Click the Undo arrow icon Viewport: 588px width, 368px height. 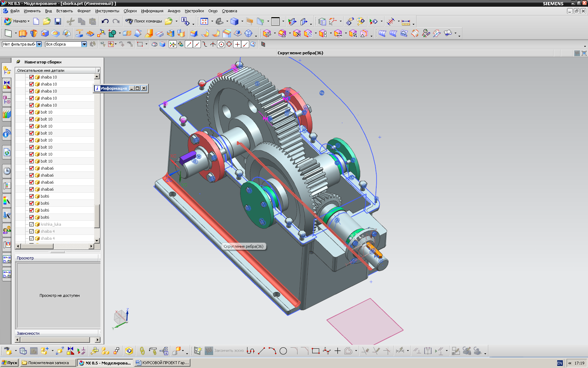pyautogui.click(x=105, y=21)
